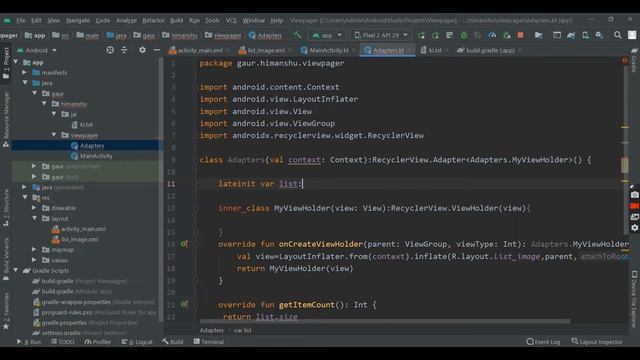
Task: Click the Run with Coverage icon
Action: (x=478, y=36)
